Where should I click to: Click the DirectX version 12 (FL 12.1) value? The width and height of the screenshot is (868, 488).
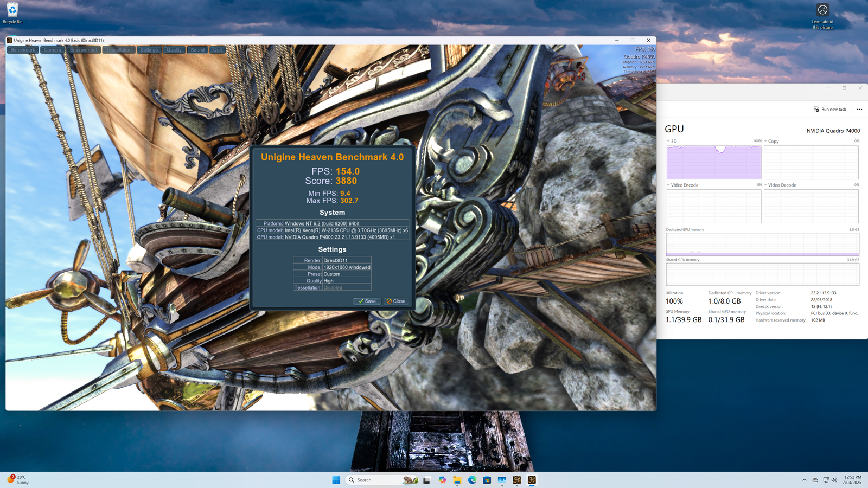[821, 306]
